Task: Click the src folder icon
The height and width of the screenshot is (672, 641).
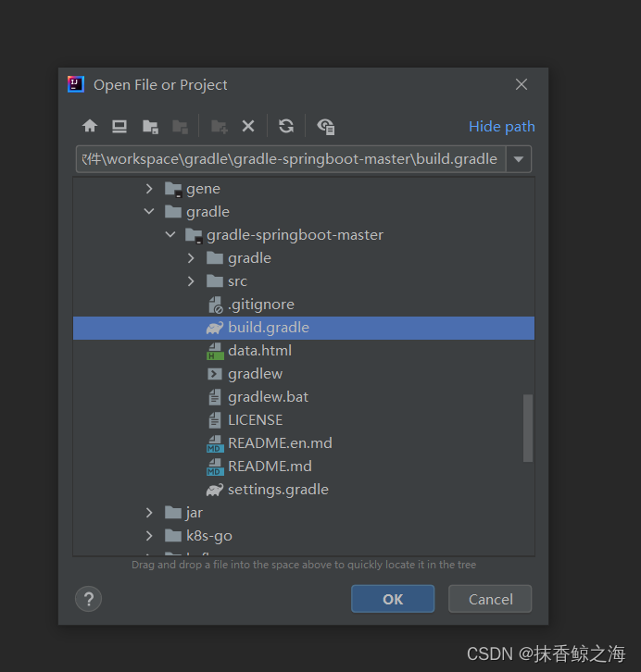Action: click(x=215, y=281)
